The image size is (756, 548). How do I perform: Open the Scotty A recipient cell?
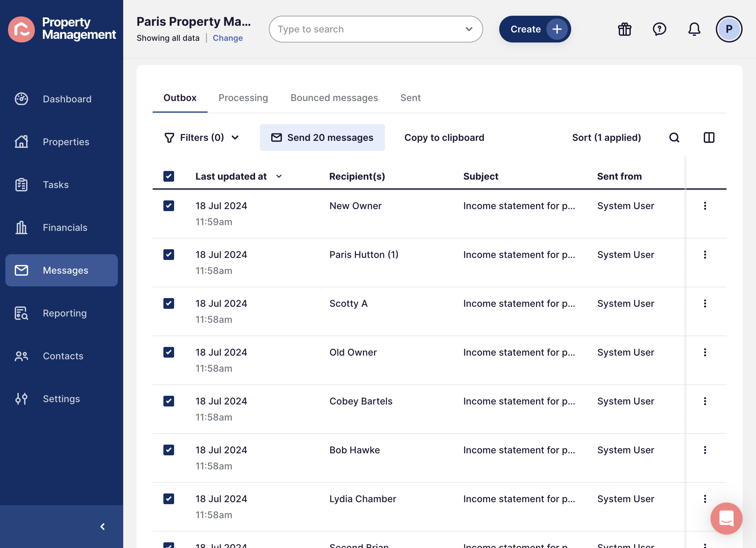[349, 303]
